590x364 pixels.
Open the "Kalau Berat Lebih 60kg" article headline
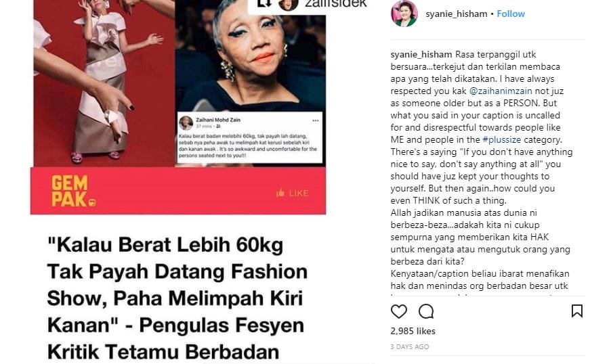pos(177,298)
